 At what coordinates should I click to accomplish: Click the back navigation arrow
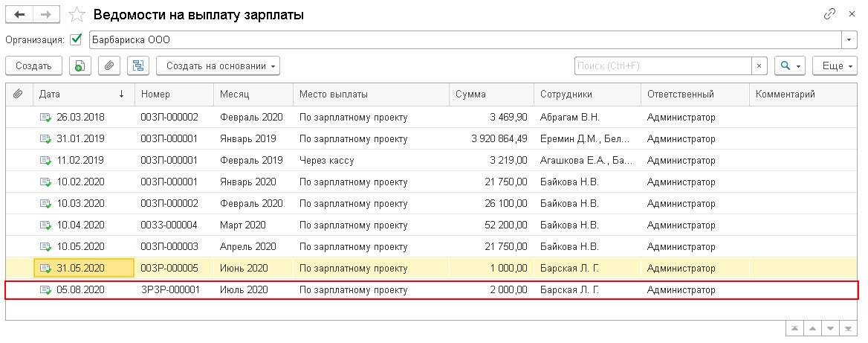click(19, 14)
